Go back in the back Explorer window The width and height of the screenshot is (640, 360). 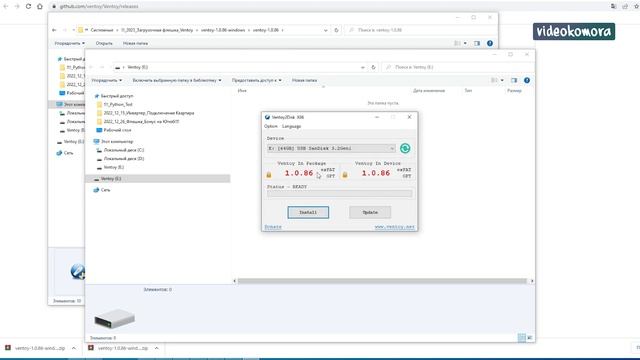(x=54, y=30)
